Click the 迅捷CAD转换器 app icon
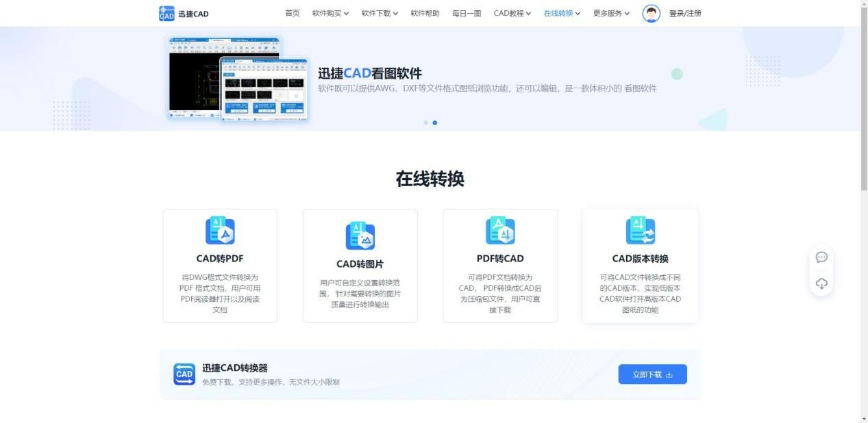The width and height of the screenshot is (868, 423). 184,374
